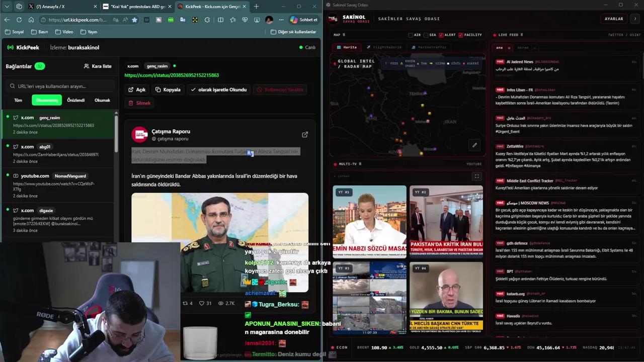Go back in the Edge browser
This screenshot has height=362, width=644.
7,20
